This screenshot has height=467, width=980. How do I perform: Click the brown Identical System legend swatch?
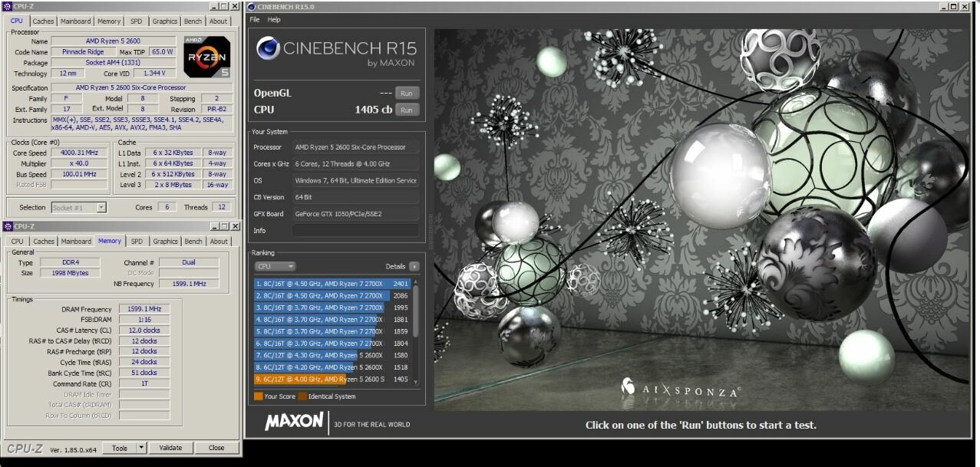(302, 396)
